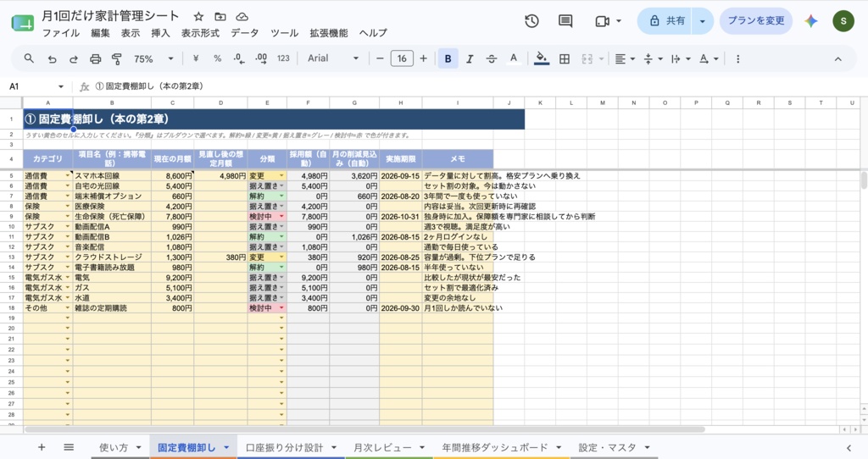Click the プランを変更 button

[x=755, y=21]
